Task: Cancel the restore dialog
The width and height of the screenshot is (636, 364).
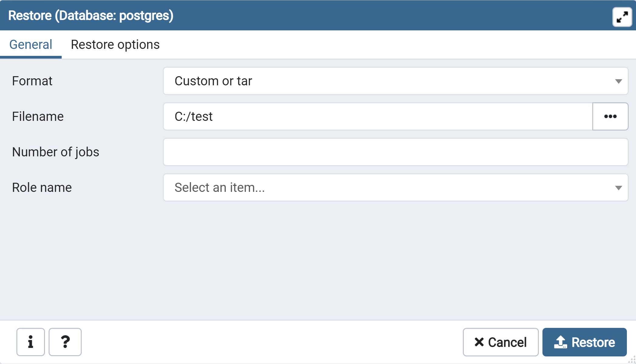Action: [501, 342]
